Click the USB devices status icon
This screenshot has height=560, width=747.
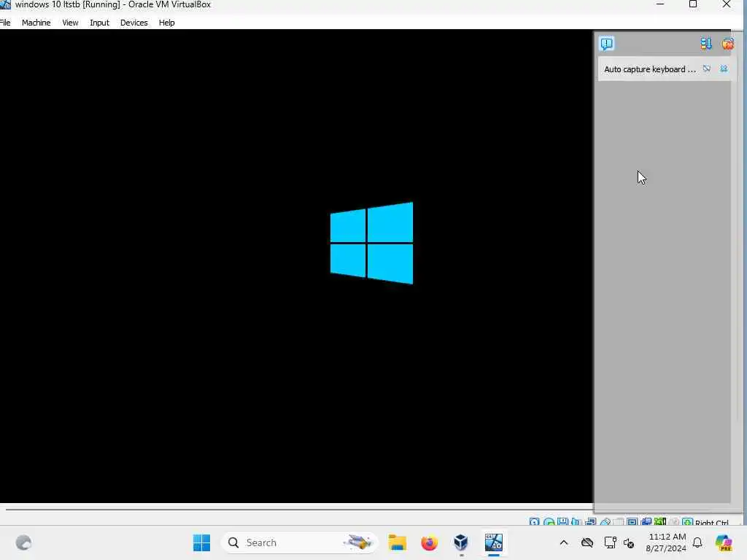pyautogui.click(x=605, y=522)
